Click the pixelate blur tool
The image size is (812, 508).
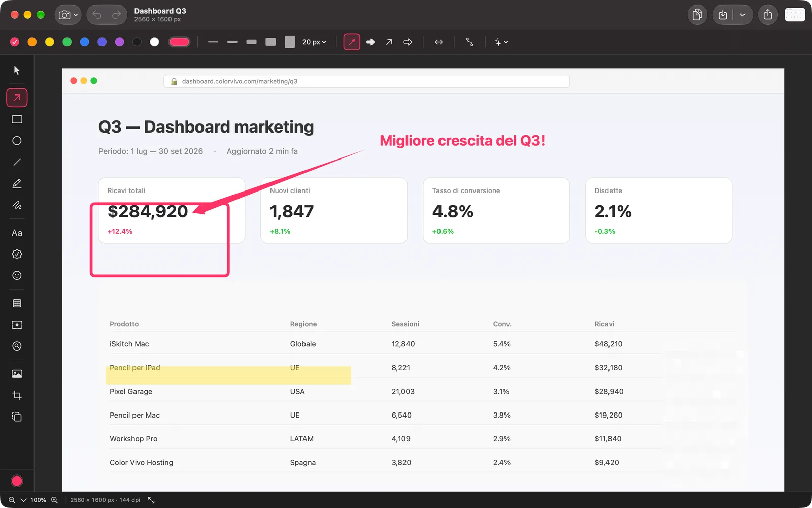click(17, 303)
